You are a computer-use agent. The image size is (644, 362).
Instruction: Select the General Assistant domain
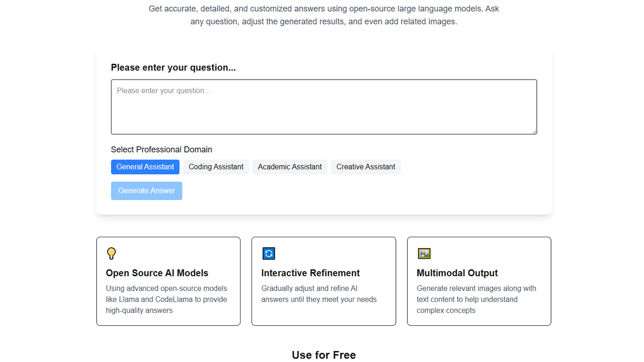tap(145, 167)
